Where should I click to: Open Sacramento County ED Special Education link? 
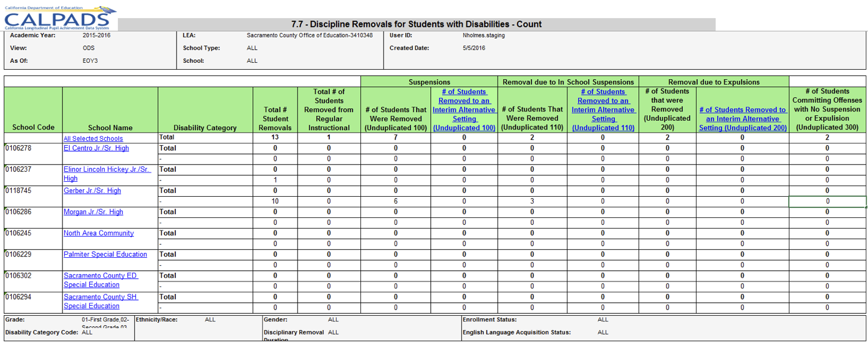point(100,280)
